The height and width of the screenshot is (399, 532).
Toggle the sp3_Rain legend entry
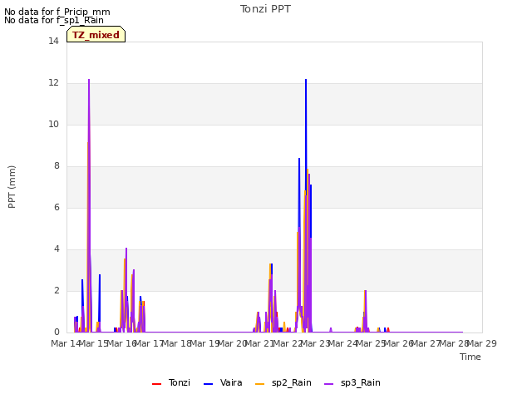(x=352, y=382)
